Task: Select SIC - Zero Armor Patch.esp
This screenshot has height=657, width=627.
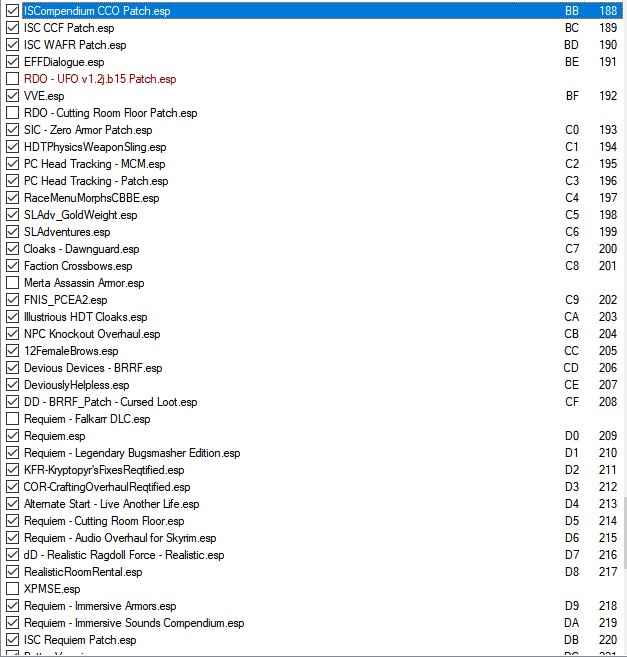Action: pos(88,130)
